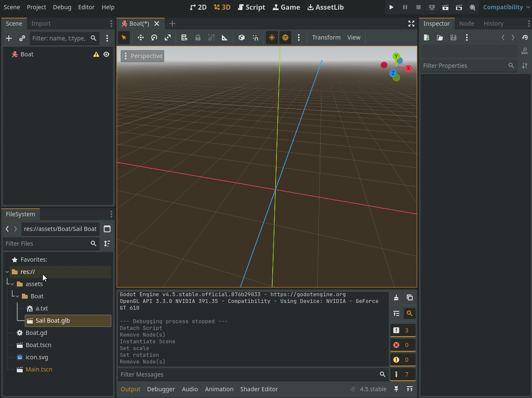The width and height of the screenshot is (532, 398).
Task: Open the Debugger bottom panel
Action: [161, 389]
